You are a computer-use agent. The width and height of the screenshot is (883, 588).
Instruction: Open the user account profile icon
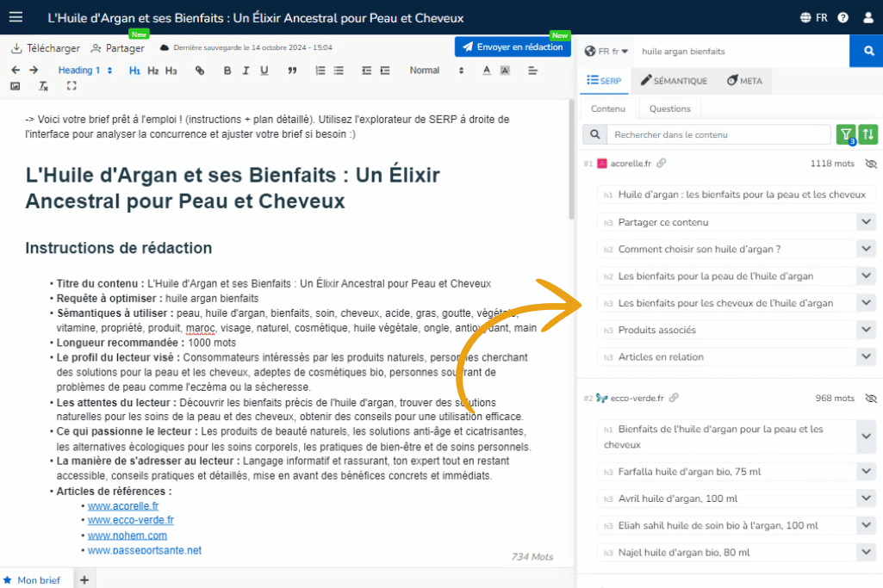click(x=868, y=17)
